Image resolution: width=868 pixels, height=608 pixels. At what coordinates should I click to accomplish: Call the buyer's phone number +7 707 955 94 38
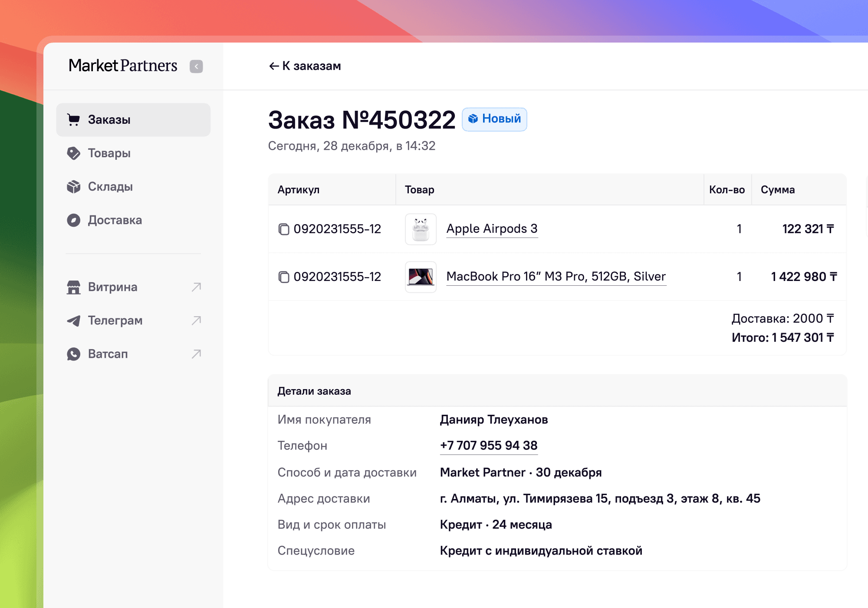(x=489, y=446)
